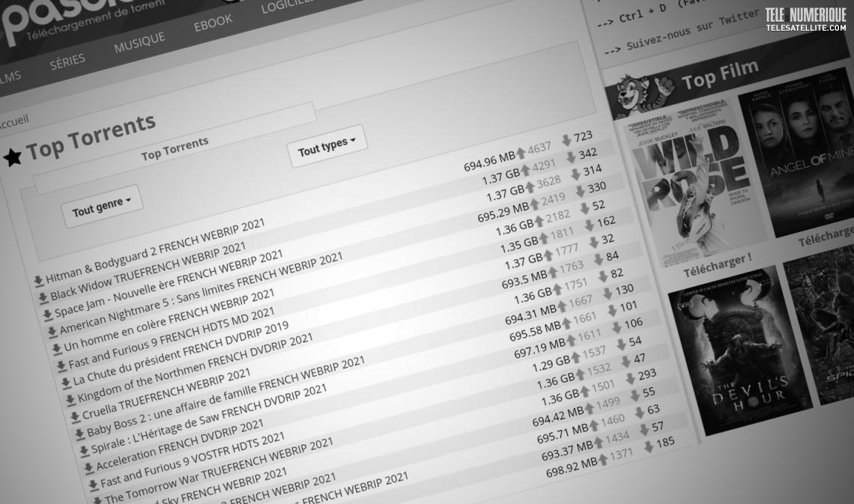Open The Tomorrow War TRUEFRENCH WEBRIP 2021
The image size is (854, 504).
point(219,471)
